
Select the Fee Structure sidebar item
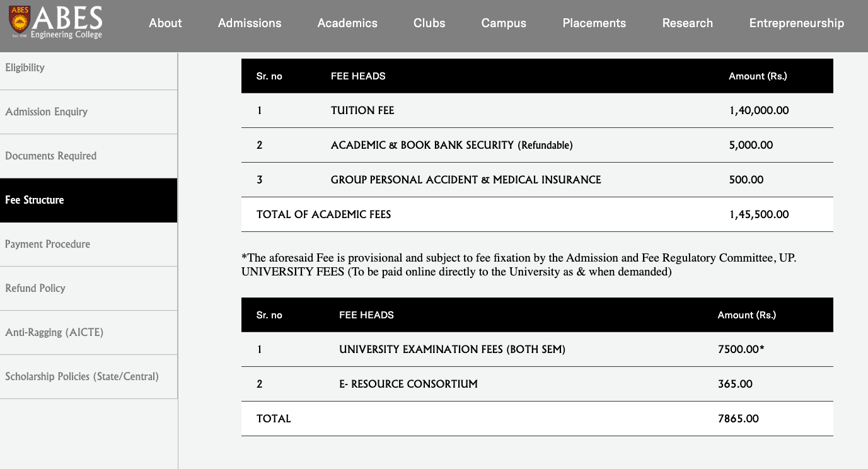pos(88,200)
